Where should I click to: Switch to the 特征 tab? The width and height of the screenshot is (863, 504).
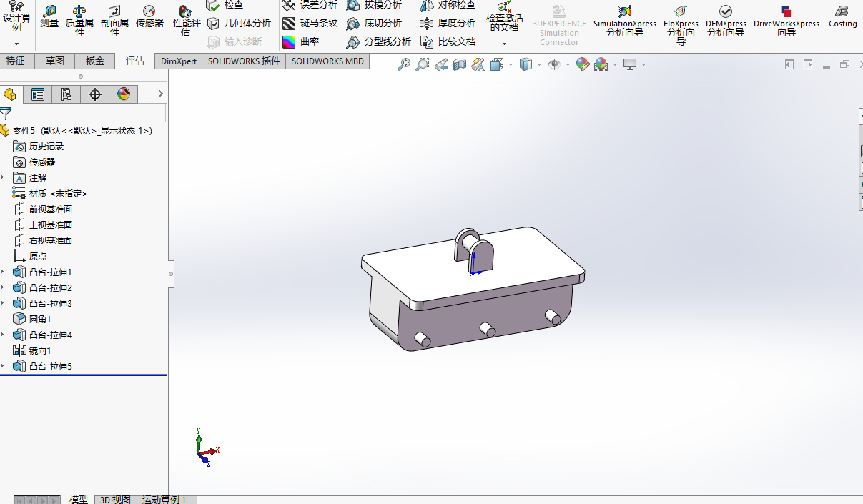(x=15, y=61)
